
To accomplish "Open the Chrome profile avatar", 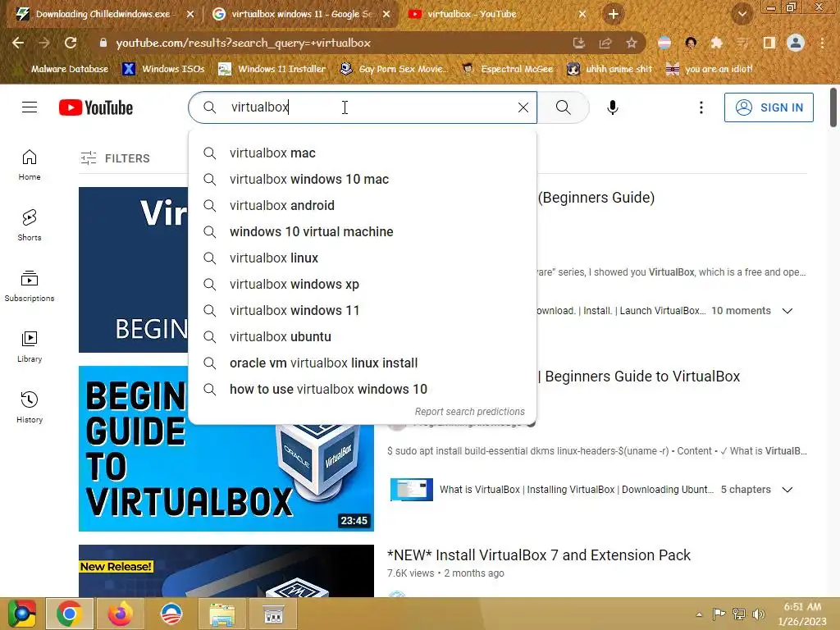I will click(x=796, y=43).
